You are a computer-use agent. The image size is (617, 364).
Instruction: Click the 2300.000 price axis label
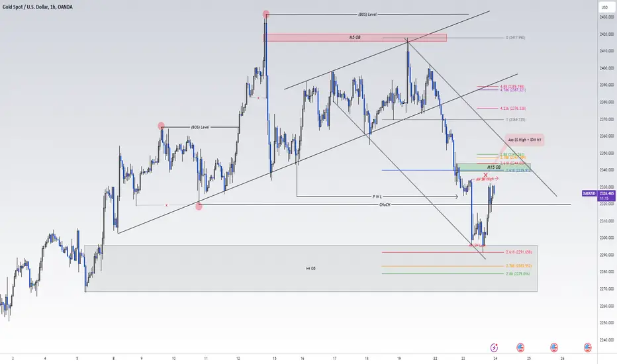[606, 238]
